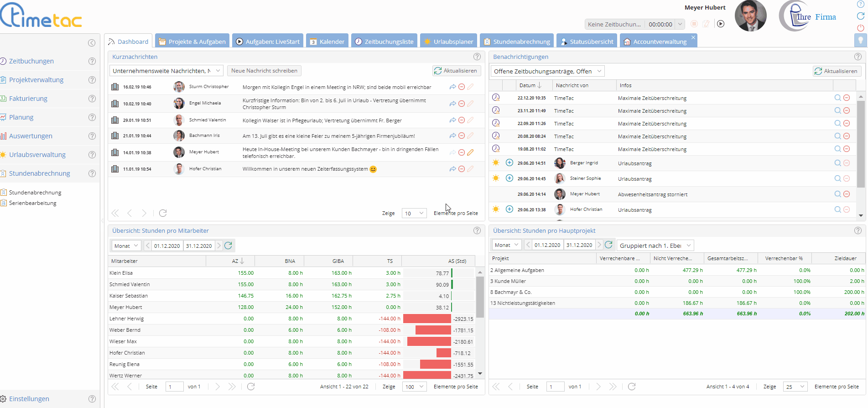Click help icon next to Zeitbuchungen
Image resolution: width=868 pixels, height=408 pixels.
tap(92, 61)
